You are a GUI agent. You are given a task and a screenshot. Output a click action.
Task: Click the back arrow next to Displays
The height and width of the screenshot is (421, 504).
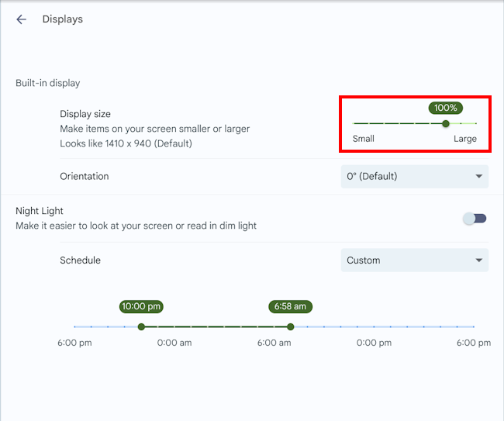21,19
